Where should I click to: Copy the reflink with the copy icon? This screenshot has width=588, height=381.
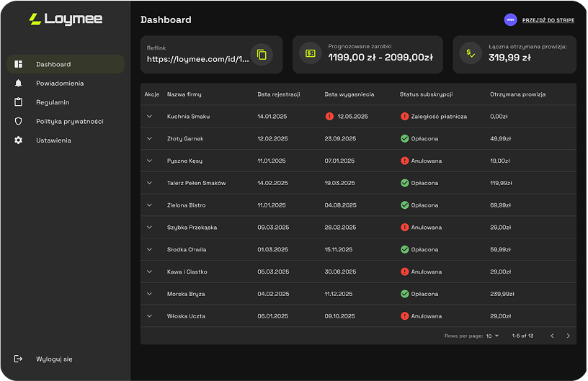(262, 55)
